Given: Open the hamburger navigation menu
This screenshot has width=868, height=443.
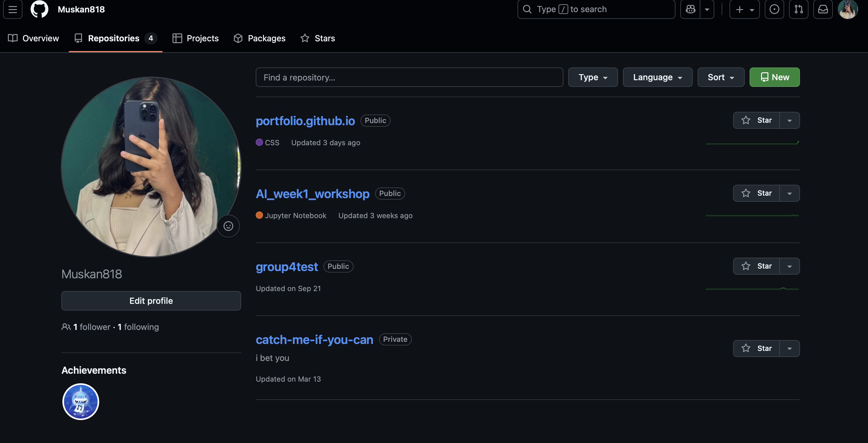Looking at the screenshot, I should tap(13, 9).
